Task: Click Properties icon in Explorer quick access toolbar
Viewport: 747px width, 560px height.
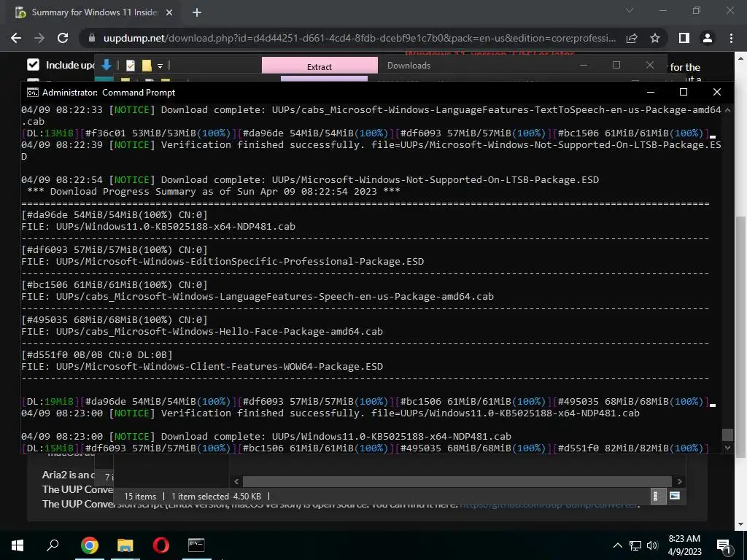Action: (x=131, y=65)
